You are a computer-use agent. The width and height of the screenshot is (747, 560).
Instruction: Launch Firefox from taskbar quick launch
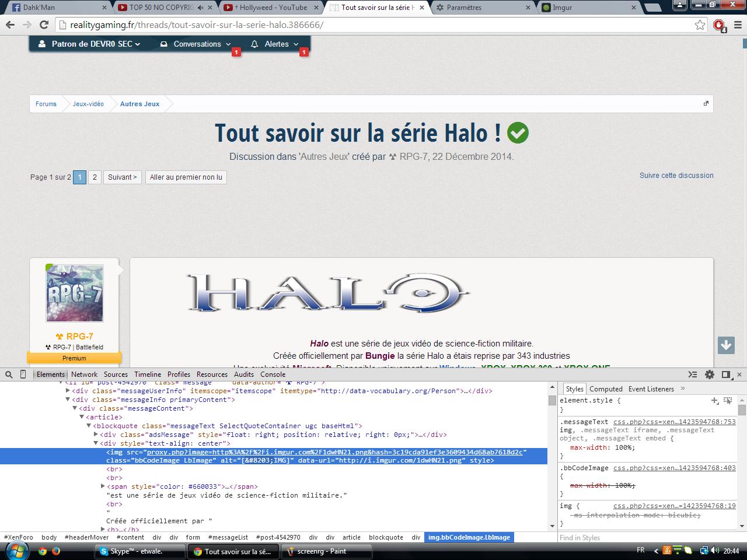pos(57,551)
